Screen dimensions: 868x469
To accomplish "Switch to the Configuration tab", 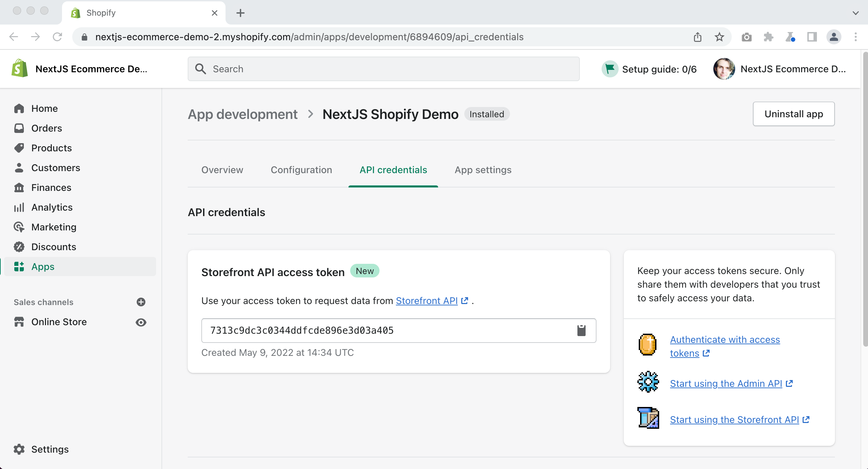I will point(301,170).
